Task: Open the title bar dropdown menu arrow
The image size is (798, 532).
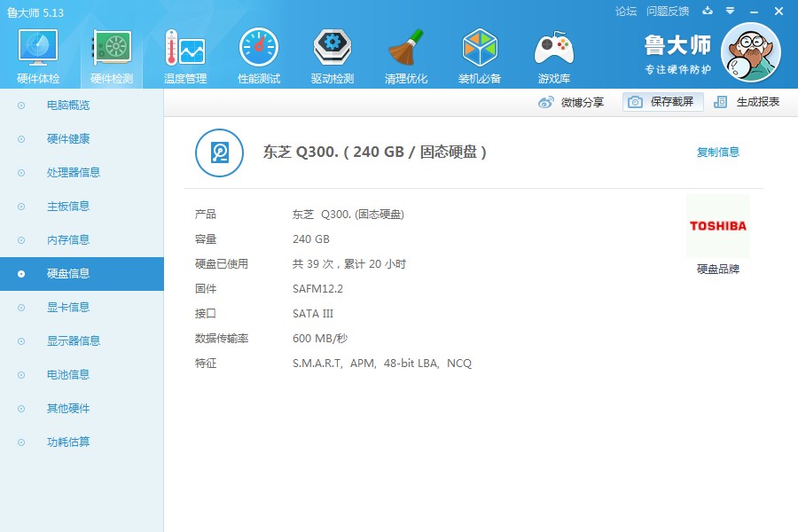Action: 731,11
